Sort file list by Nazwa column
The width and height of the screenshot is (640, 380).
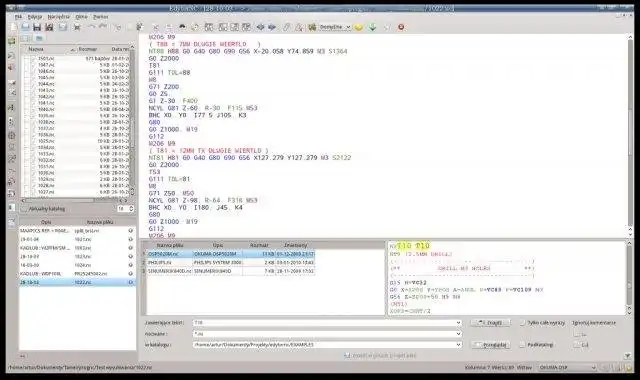point(48,49)
